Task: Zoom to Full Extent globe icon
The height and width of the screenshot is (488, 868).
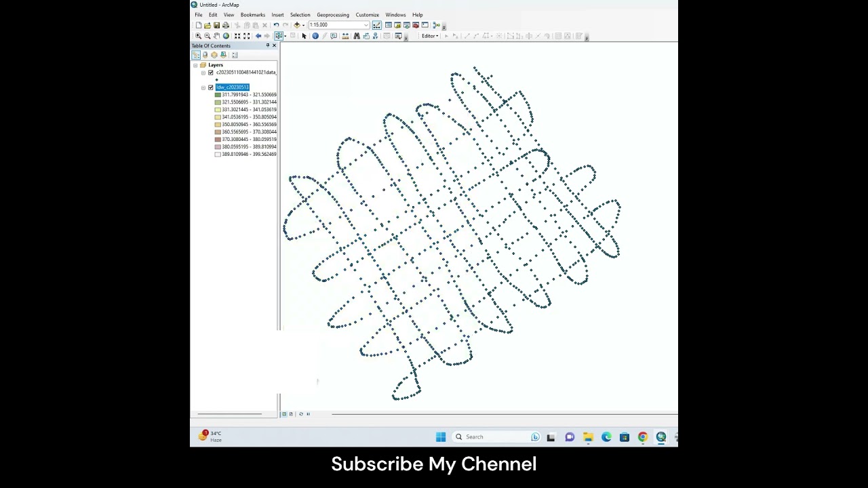Action: click(x=226, y=36)
